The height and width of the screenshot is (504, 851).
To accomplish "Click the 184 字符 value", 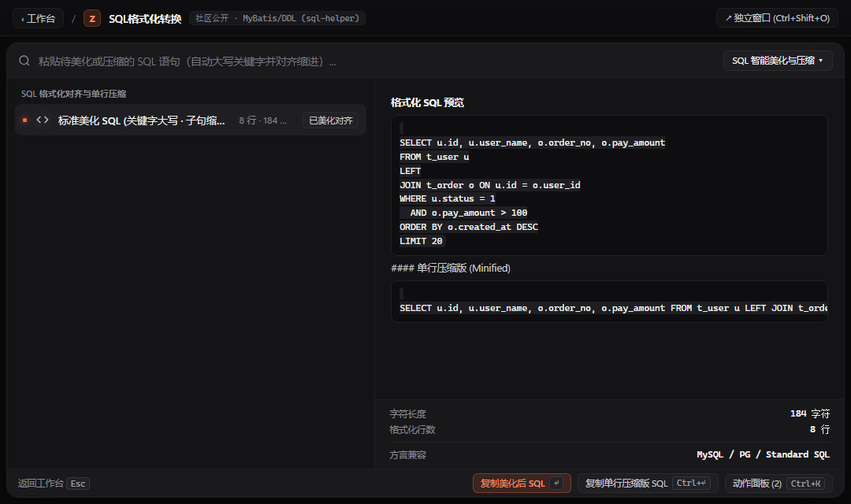I will pyautogui.click(x=810, y=413).
